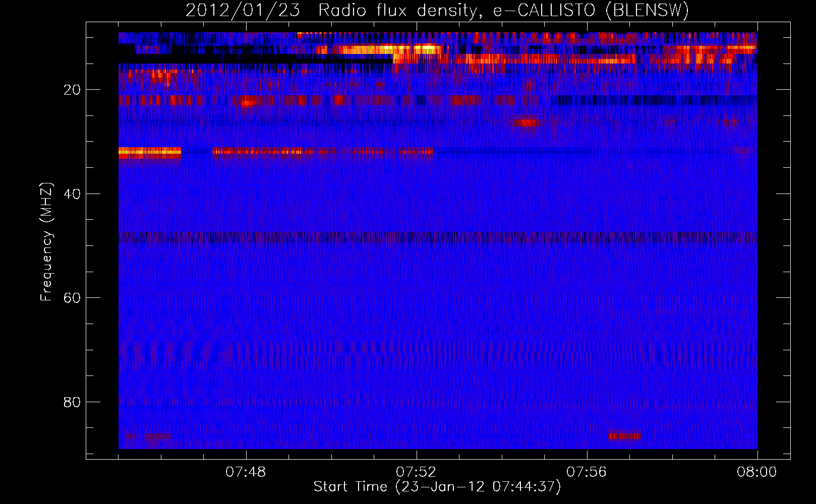
Task: Click the red patch near 86 MHz after 07:56
Action: (x=625, y=435)
